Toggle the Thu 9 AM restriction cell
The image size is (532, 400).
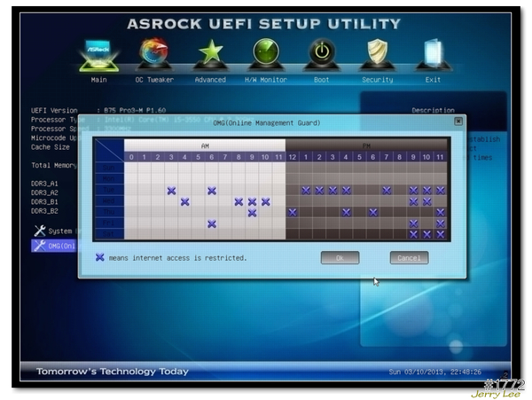tap(252, 213)
